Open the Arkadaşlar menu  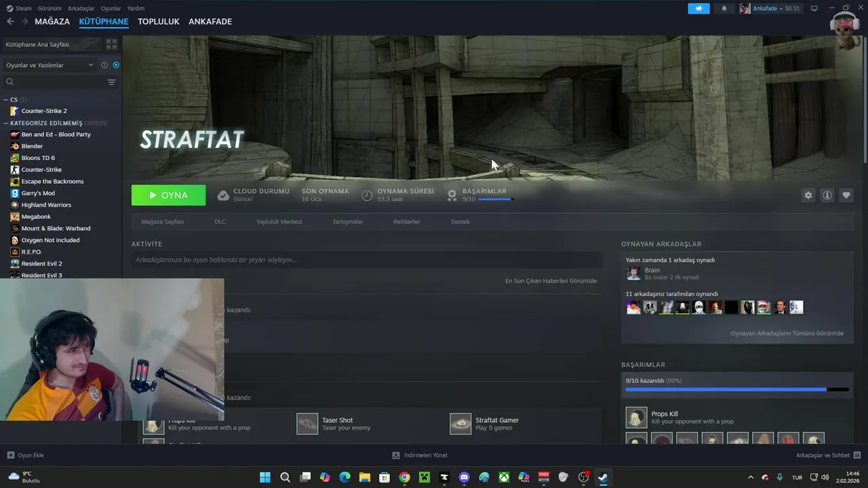tap(81, 8)
